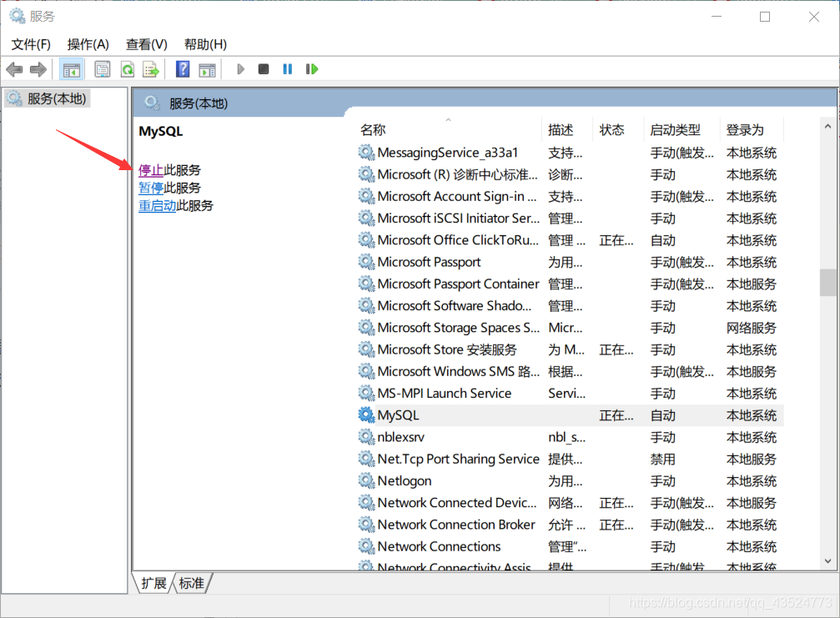Select Microsoft (R) 诊断中心标准... row
Viewport: 840px width, 618px height.
[x=570, y=174]
